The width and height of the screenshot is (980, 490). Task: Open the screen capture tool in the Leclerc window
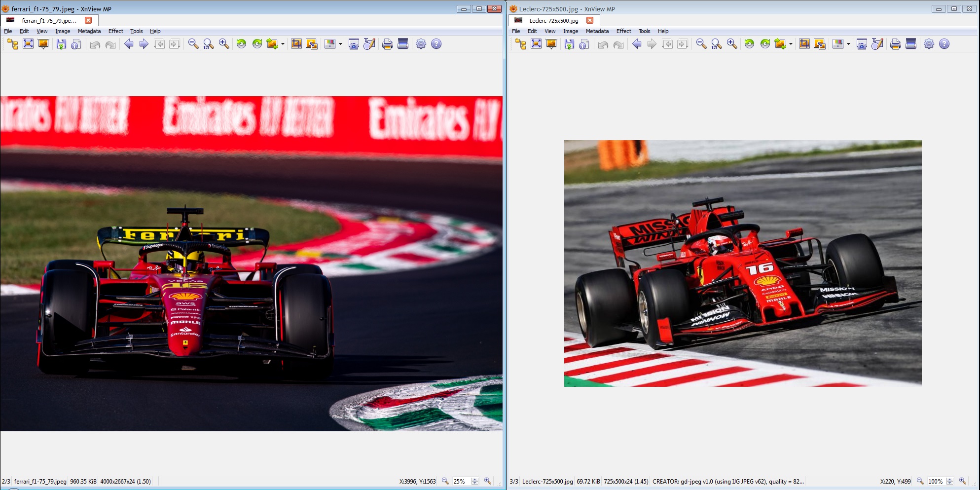pos(862,44)
